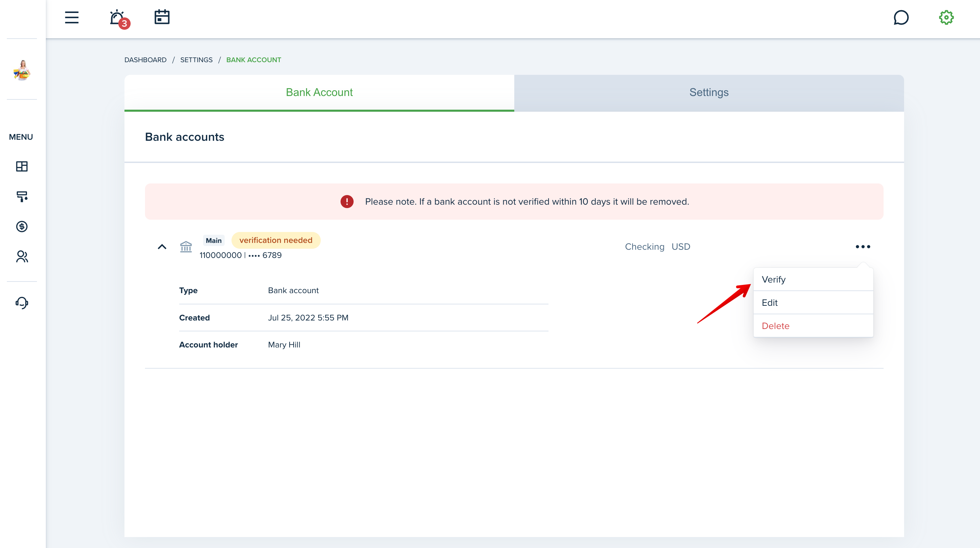Image resolution: width=980 pixels, height=548 pixels.
Task: Click the bank building icon
Action: (186, 247)
